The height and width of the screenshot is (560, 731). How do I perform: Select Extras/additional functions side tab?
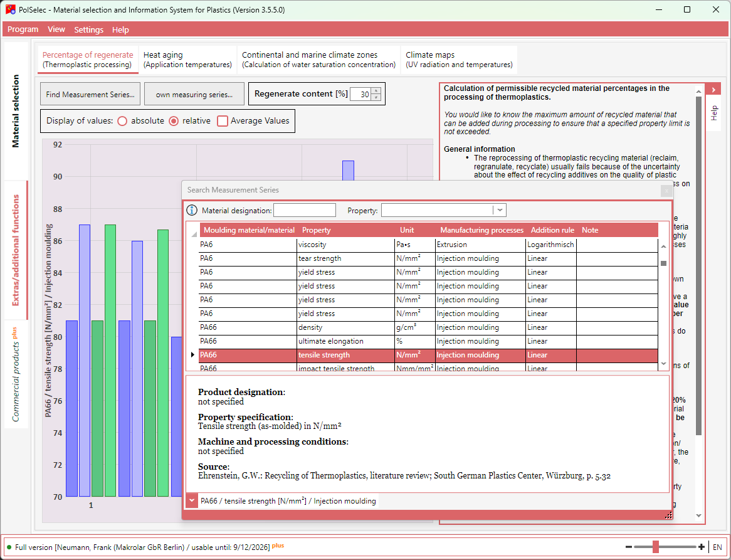[x=16, y=250]
